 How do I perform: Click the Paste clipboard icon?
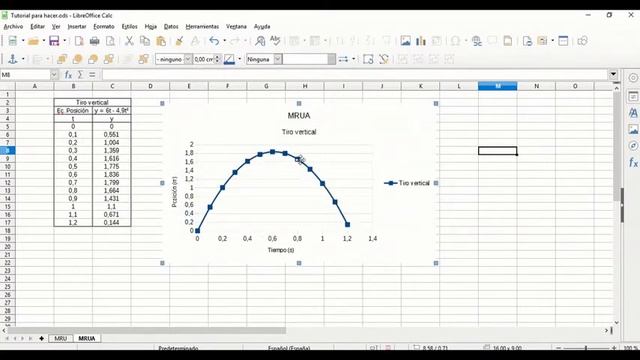(x=161, y=41)
